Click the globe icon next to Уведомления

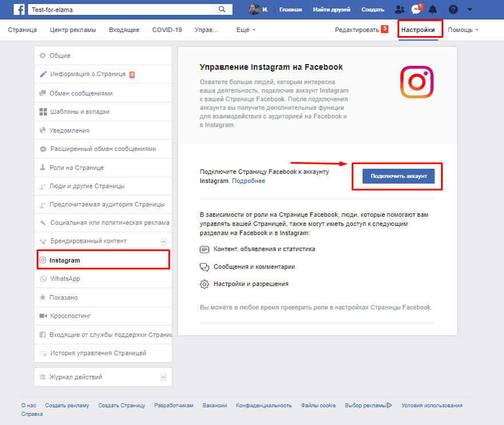(x=42, y=130)
